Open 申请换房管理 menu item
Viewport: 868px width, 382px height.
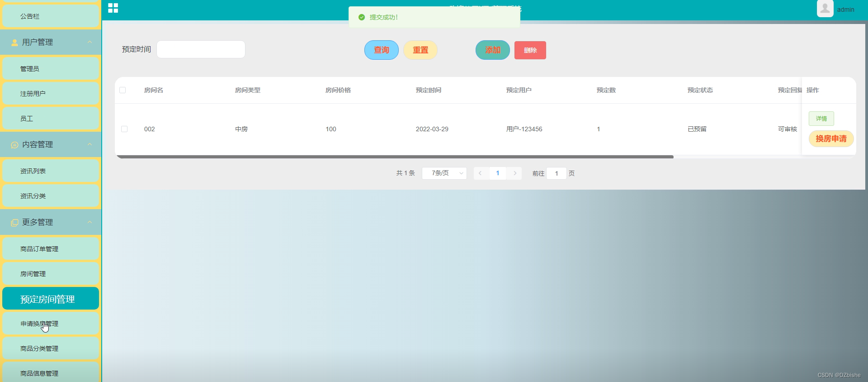click(51, 323)
